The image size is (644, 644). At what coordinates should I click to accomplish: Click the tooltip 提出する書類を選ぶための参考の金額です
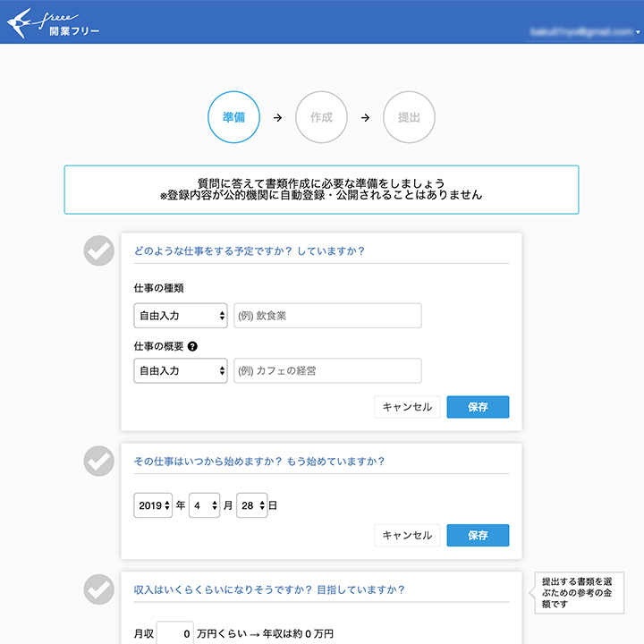pyautogui.click(x=579, y=593)
